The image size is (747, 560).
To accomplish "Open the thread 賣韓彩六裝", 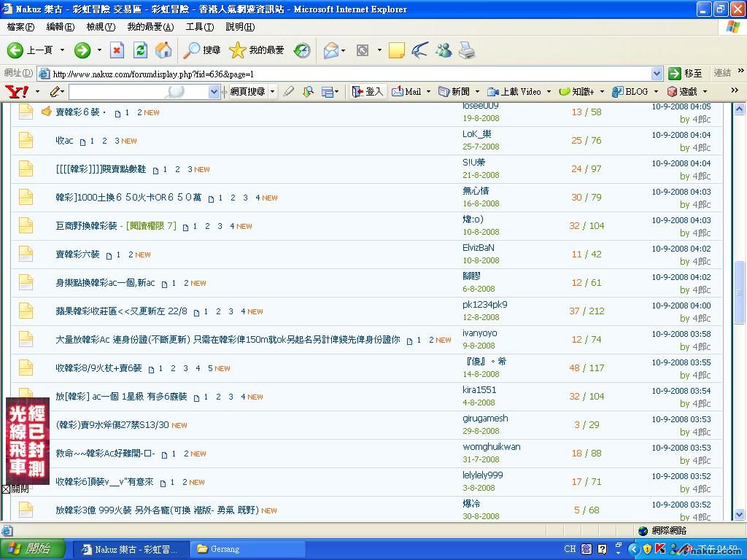I will click(77, 254).
